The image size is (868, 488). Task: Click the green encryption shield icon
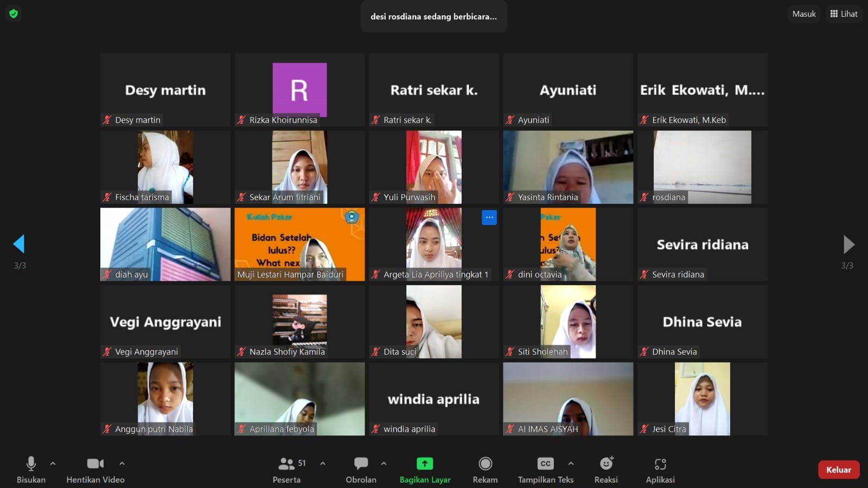[14, 14]
